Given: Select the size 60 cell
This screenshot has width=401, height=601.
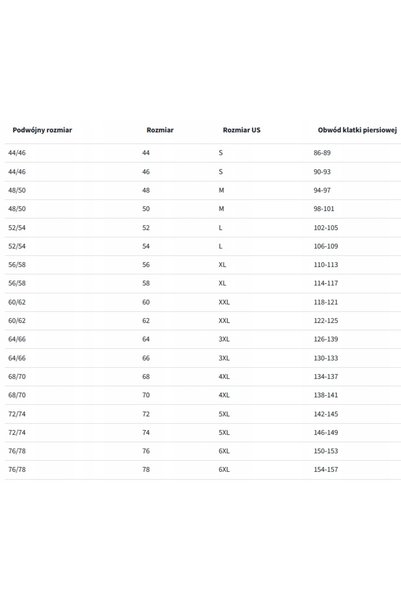Looking at the screenshot, I should (146, 302).
